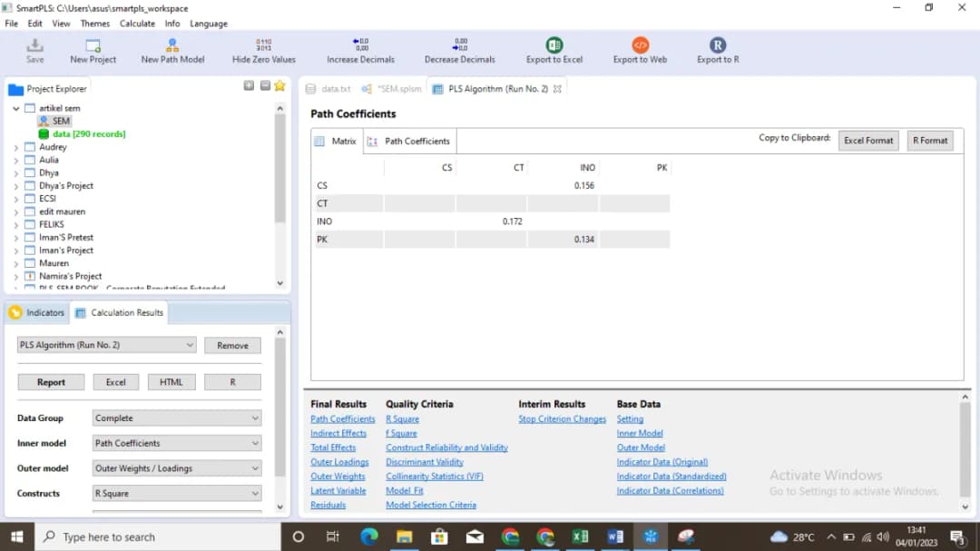Select the Path Coefficients view tab
Screen dimensions: 980x551
point(409,142)
